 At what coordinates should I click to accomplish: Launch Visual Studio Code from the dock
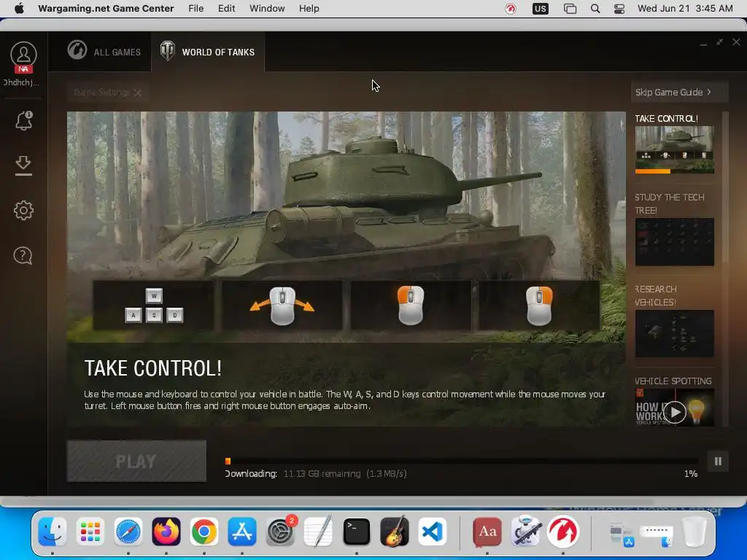tap(433, 532)
